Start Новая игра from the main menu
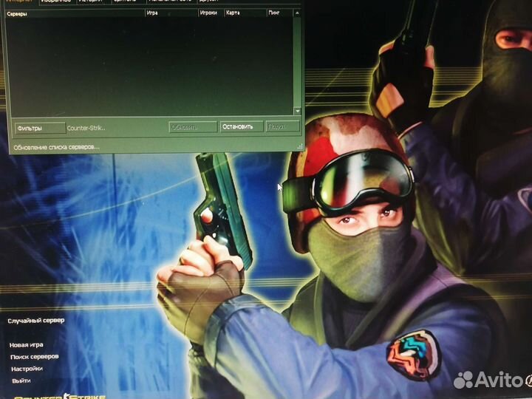The height and width of the screenshot is (399, 532). click(26, 345)
